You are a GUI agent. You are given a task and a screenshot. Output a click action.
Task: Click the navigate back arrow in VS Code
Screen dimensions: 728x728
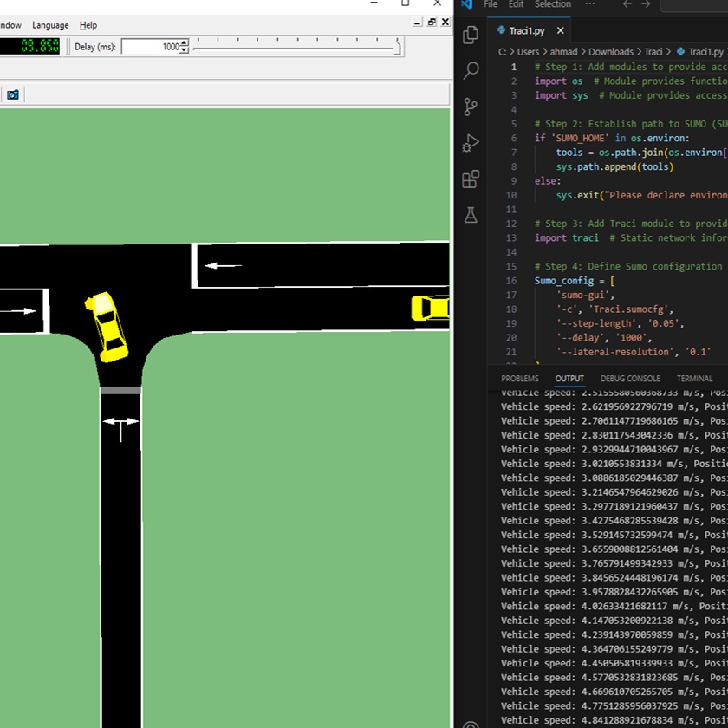pyautogui.click(x=628, y=4)
